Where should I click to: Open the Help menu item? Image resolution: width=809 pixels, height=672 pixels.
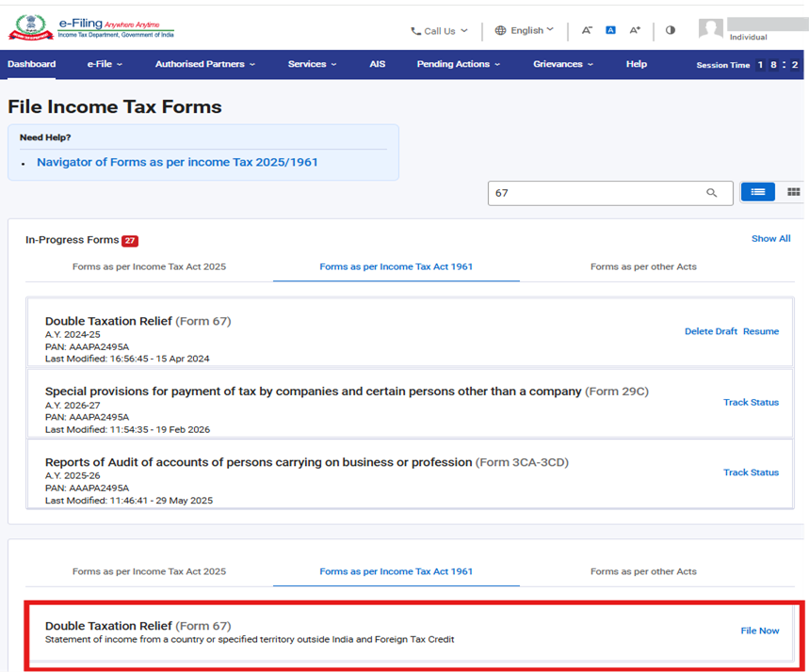tap(637, 64)
